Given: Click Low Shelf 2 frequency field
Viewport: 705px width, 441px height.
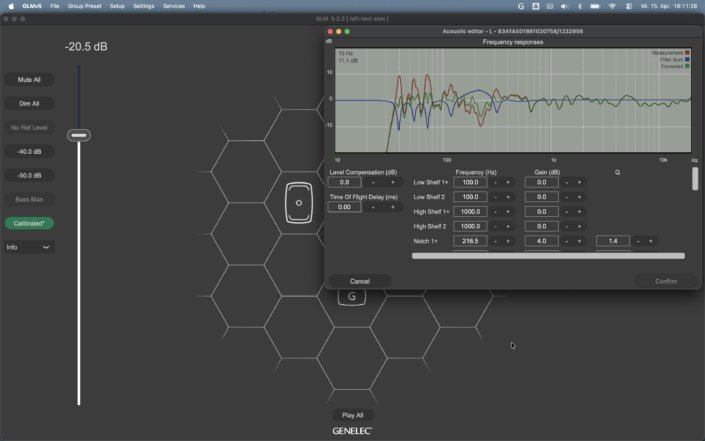Looking at the screenshot, I should 470,197.
